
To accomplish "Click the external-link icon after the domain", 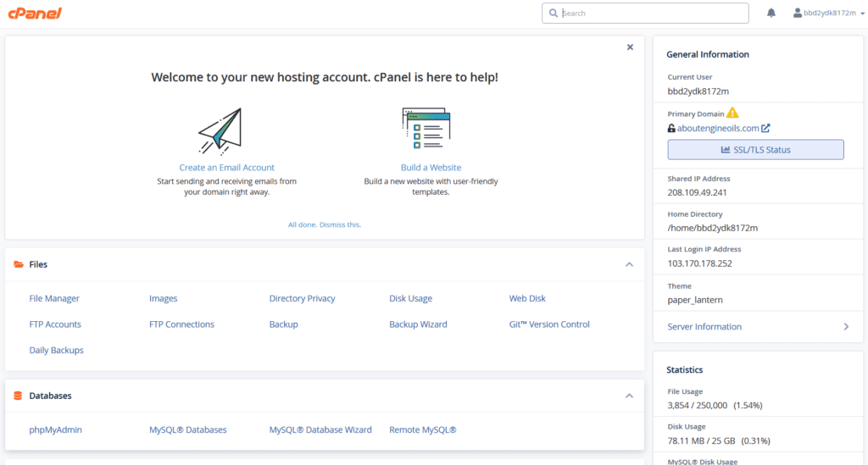I will tap(765, 128).
